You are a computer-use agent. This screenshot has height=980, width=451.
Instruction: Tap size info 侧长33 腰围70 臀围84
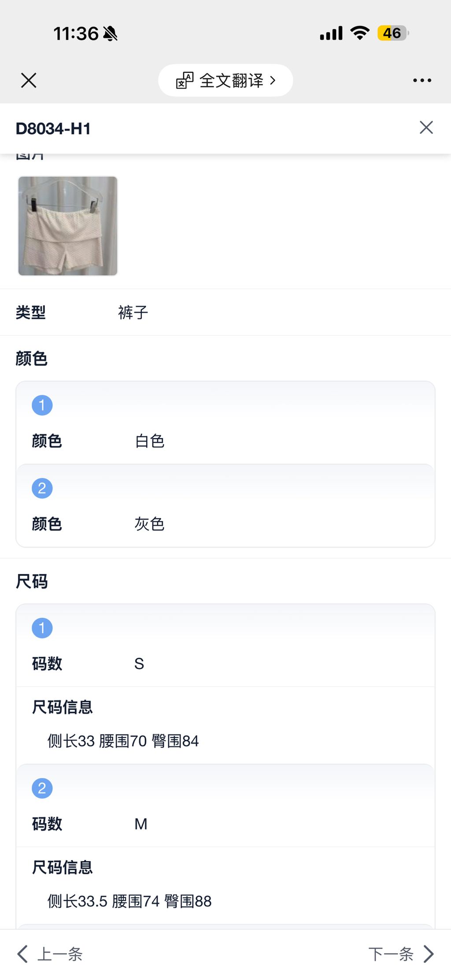pyautogui.click(x=123, y=741)
